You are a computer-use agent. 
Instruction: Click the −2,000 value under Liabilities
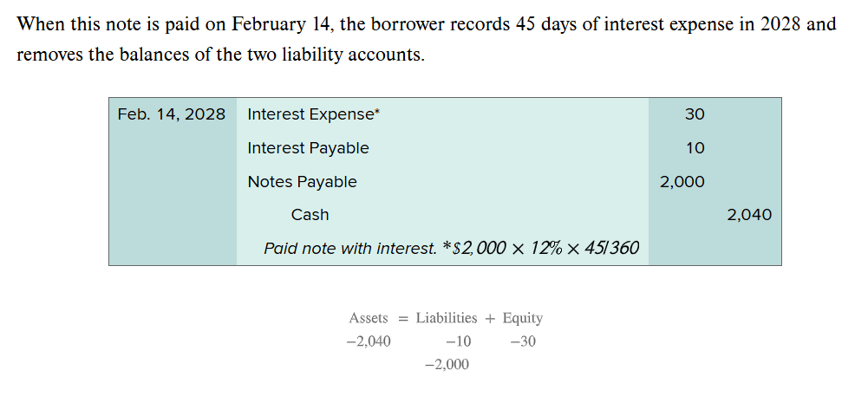pos(447,365)
